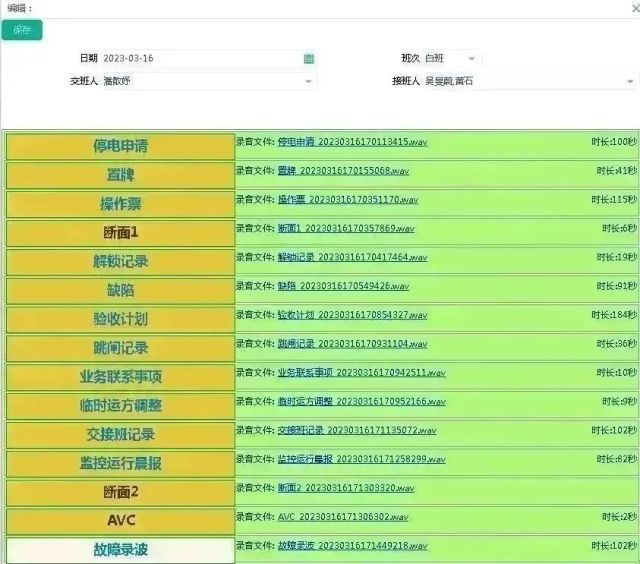640x564 pixels.
Task: Select the 业务联系事项 category button
Action: [120, 377]
